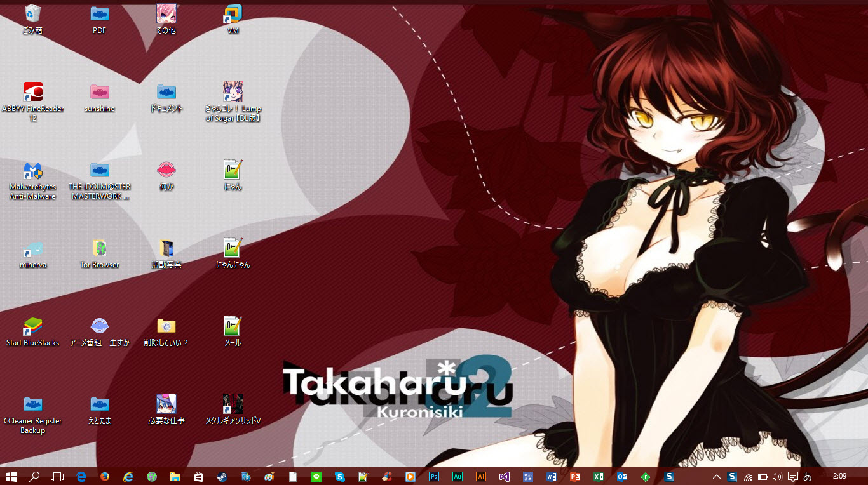Viewport: 868px width, 485px height.
Task: Launch Internet Explorer from taskbar
Action: (x=128, y=476)
